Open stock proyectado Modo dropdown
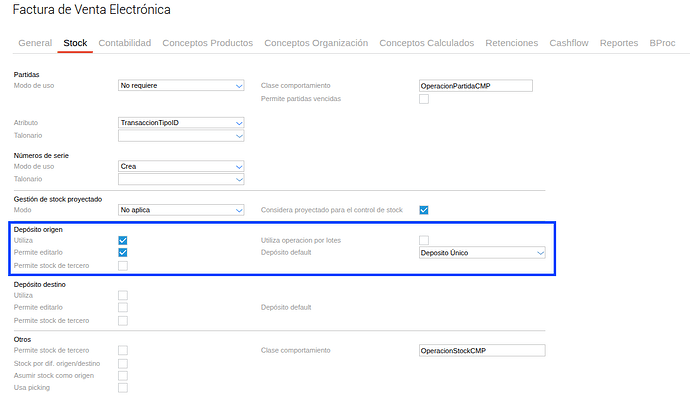 181,210
